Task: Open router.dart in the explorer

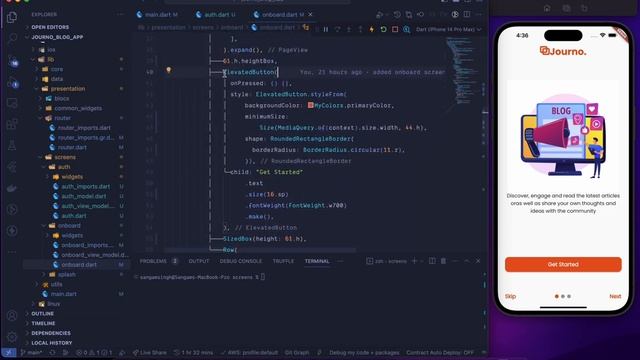Action: click(72, 147)
